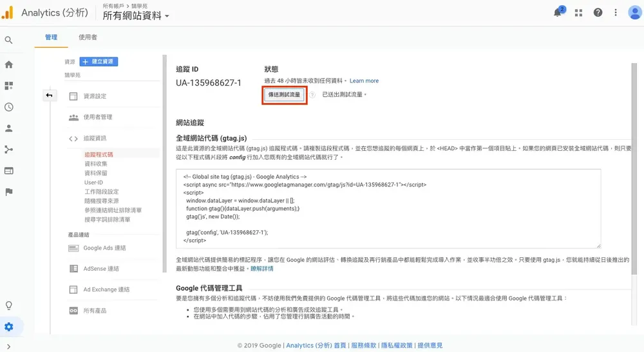Select 搜尋字詞排除清單 search term exclusion item
The image size is (644, 352).
coord(107,220)
